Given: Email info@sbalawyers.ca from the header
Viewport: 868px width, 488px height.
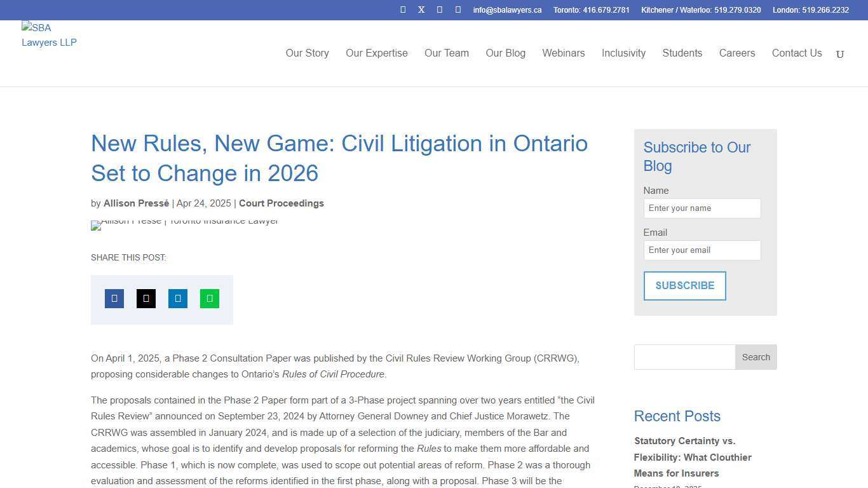Looking at the screenshot, I should (506, 10).
